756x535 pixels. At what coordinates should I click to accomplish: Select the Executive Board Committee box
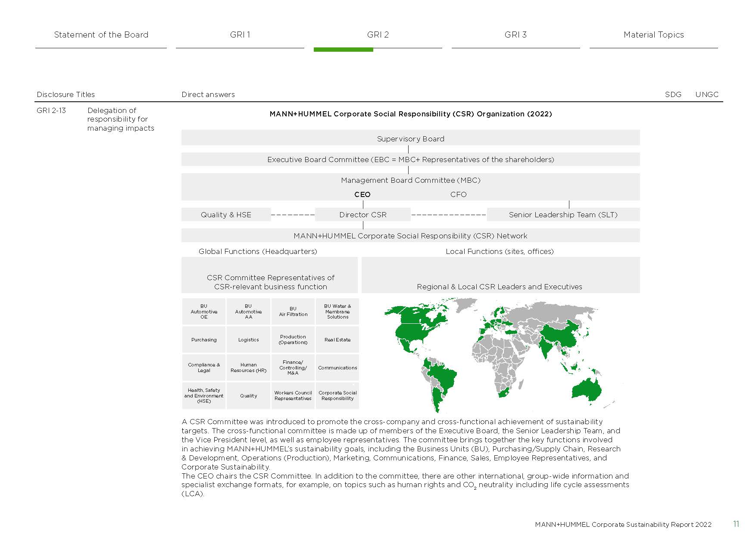pos(410,160)
